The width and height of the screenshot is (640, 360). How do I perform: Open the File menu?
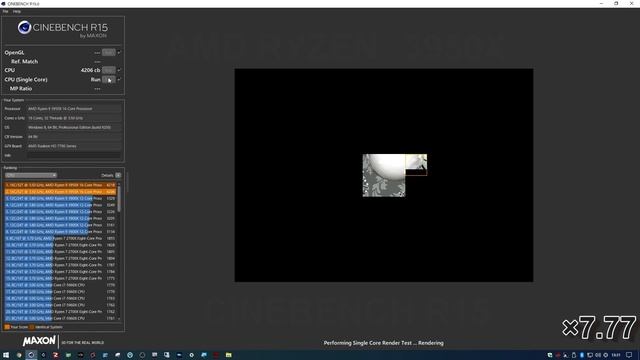[x=5, y=11]
